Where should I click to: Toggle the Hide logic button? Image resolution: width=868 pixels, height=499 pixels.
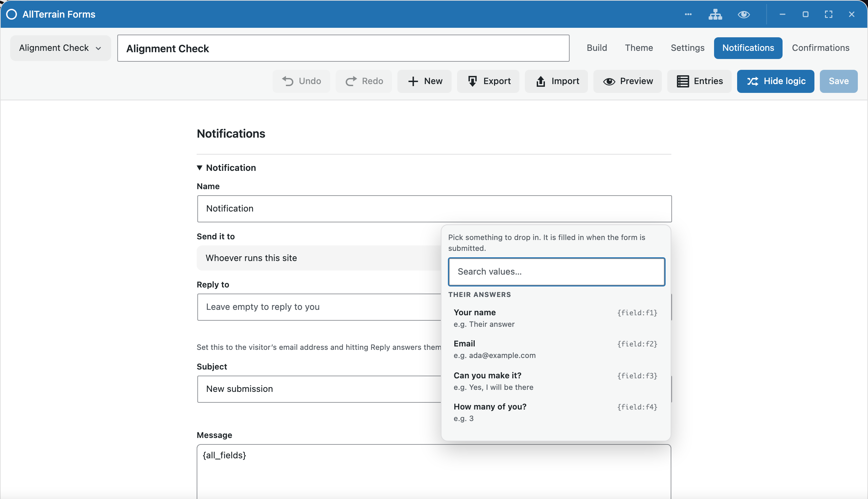(775, 81)
